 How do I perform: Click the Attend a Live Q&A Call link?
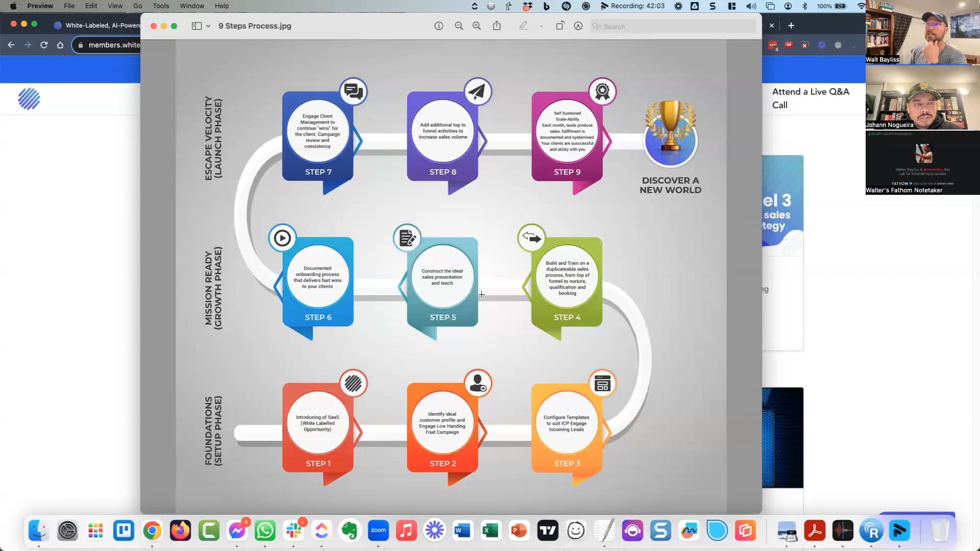[811, 98]
